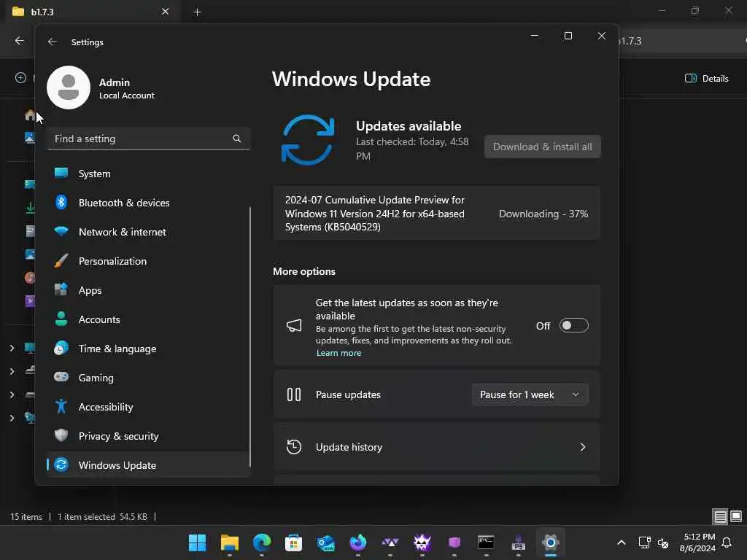This screenshot has height=560, width=747.
Task: Open Home icon in File Explorer sidebar
Action: (x=29, y=114)
